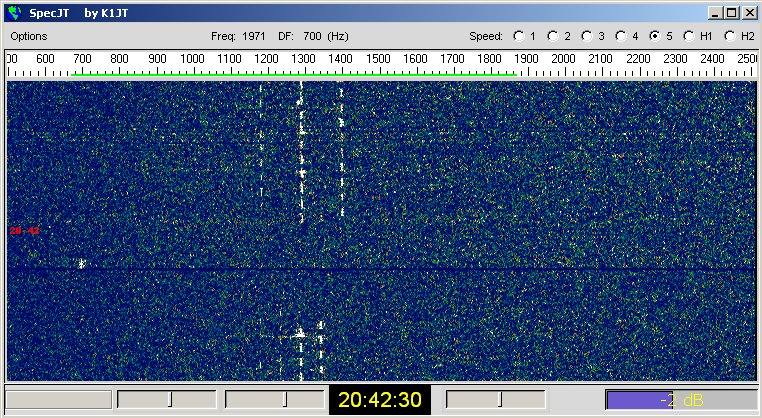The height and width of the screenshot is (418, 762).
Task: Select Speed 1 radio button
Action: tap(519, 36)
